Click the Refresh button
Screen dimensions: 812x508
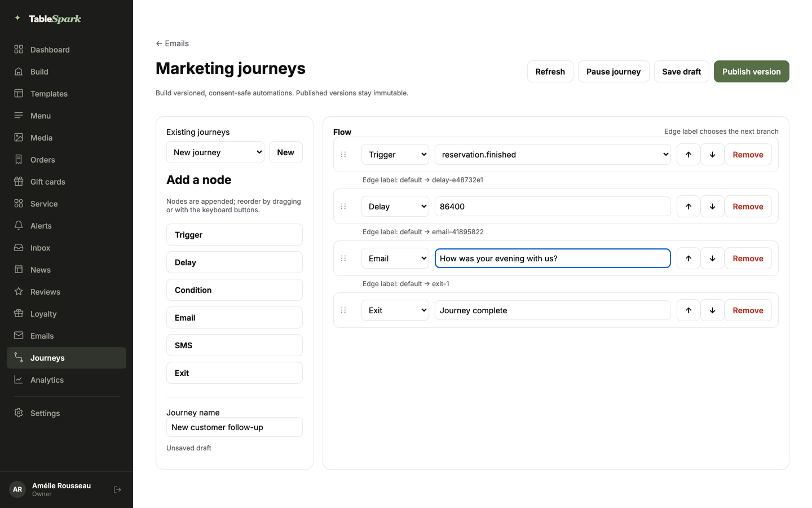tap(550, 72)
